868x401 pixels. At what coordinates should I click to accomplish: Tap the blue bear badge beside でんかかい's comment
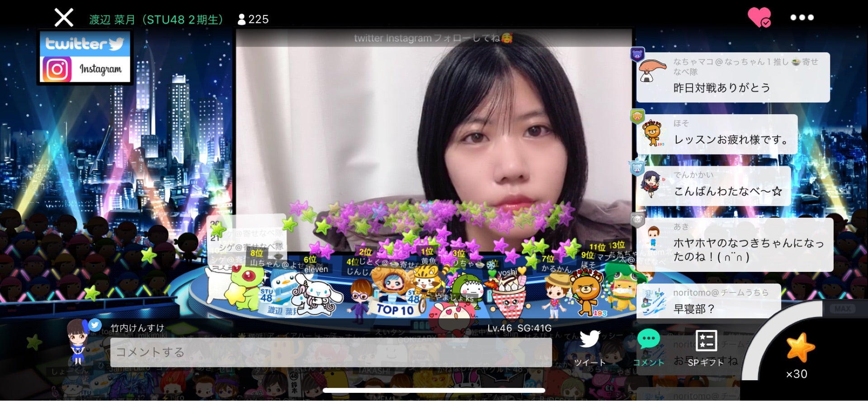[x=637, y=168]
